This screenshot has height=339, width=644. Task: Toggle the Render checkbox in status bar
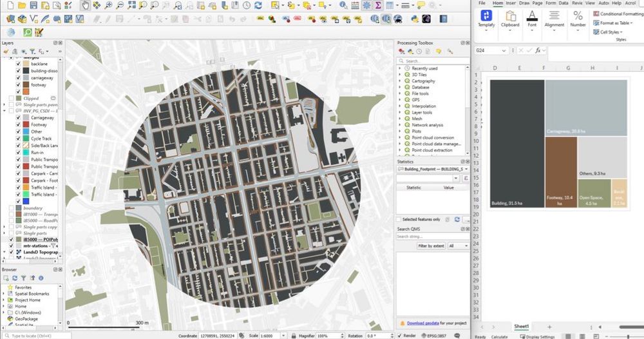pyautogui.click(x=400, y=336)
